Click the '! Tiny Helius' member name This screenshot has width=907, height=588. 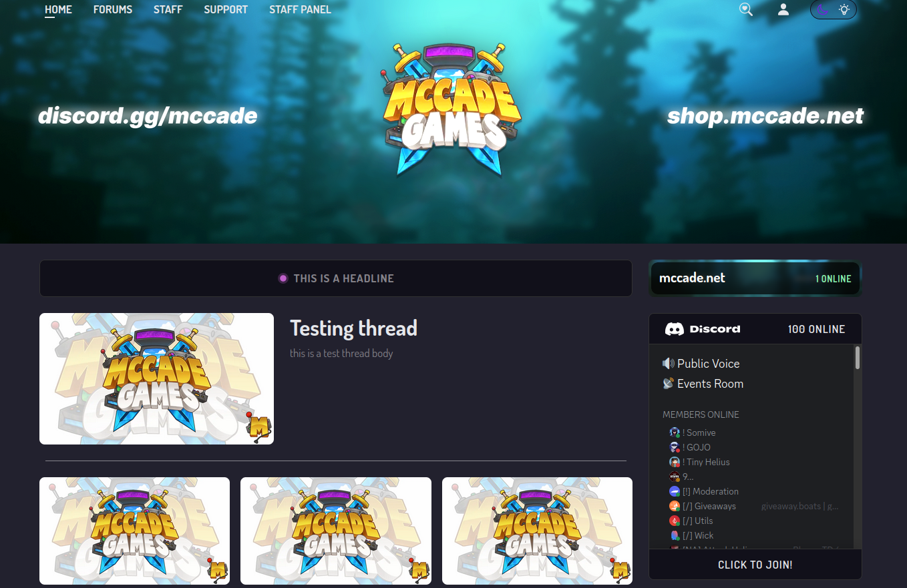click(706, 462)
